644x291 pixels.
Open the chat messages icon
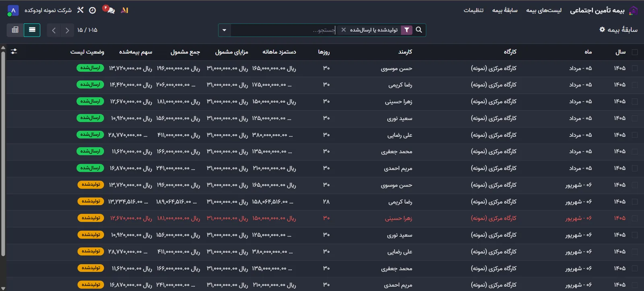coord(109,10)
